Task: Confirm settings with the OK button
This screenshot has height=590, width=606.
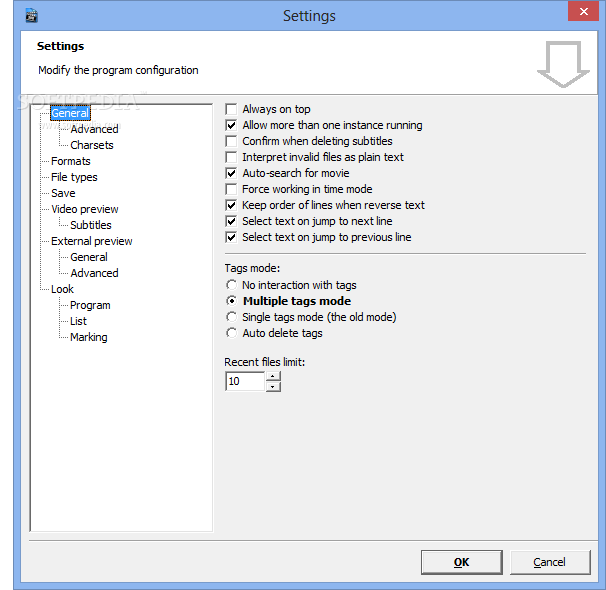Action: (x=461, y=562)
